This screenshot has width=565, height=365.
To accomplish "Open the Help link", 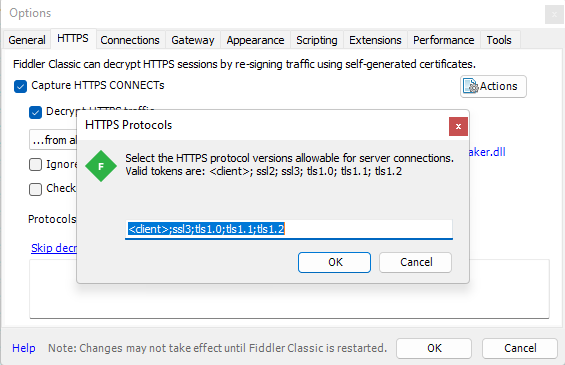I will pos(24,348).
